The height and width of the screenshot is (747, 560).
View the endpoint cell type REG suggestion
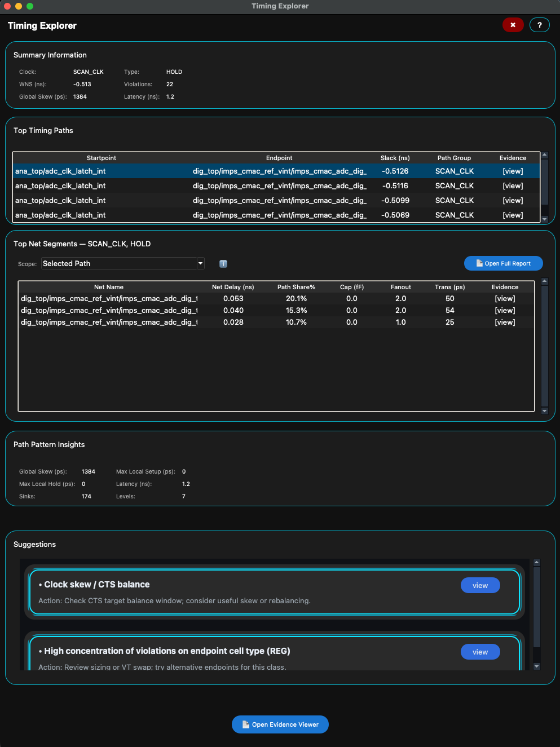[480, 652]
